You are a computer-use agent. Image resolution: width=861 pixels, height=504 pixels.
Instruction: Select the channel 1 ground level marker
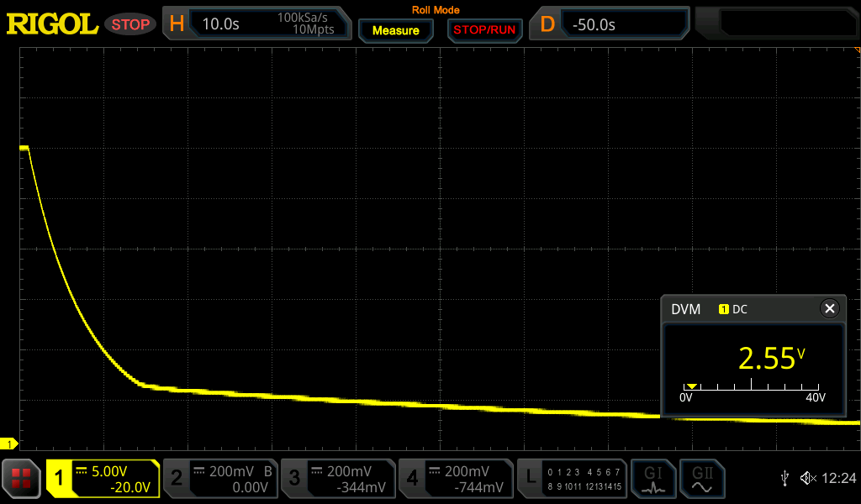10,444
